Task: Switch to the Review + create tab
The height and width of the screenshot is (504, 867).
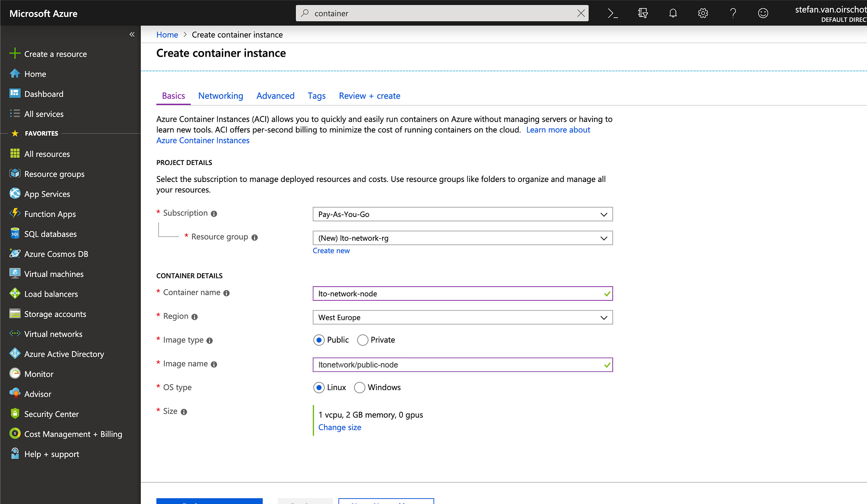Action: pyautogui.click(x=369, y=96)
